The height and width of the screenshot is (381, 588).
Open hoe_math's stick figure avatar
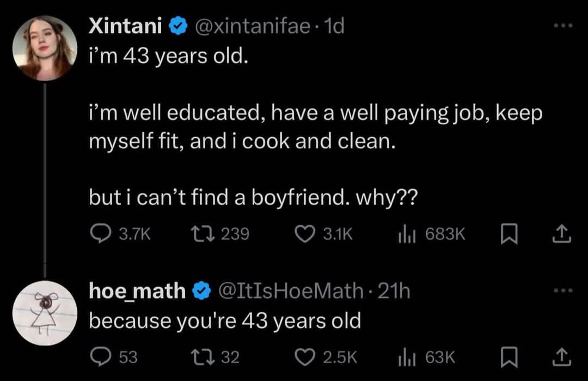pyautogui.click(x=45, y=313)
